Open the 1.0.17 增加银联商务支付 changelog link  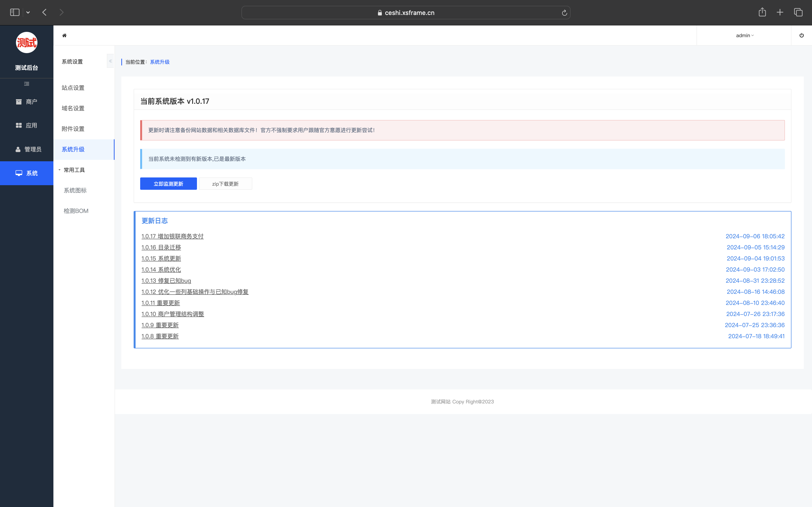[x=173, y=236]
